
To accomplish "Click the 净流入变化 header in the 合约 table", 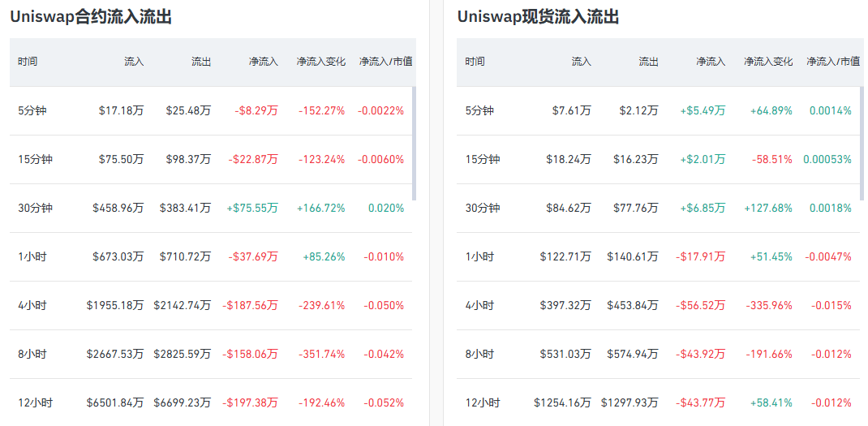I will coord(321,62).
